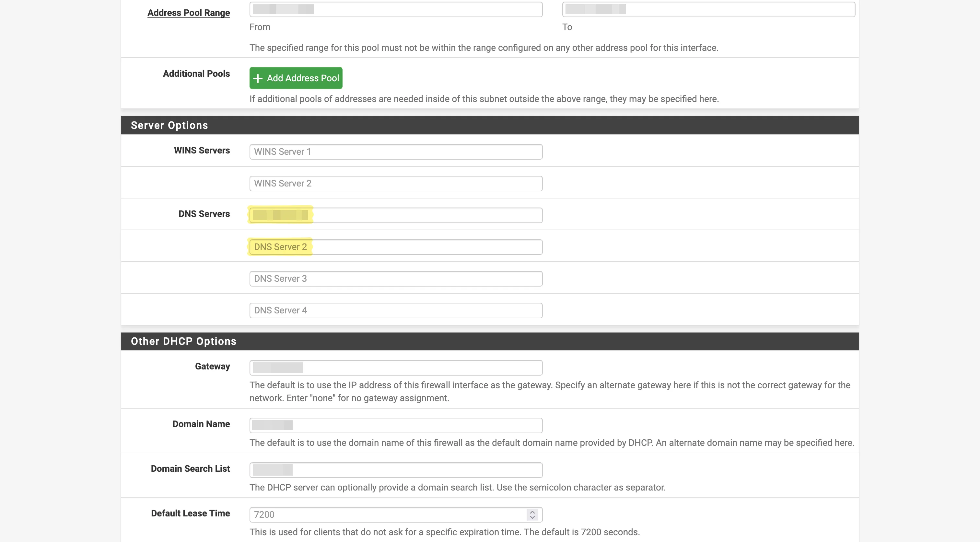Click the DNS Server 3 field
This screenshot has width=980, height=542.
[396, 278]
